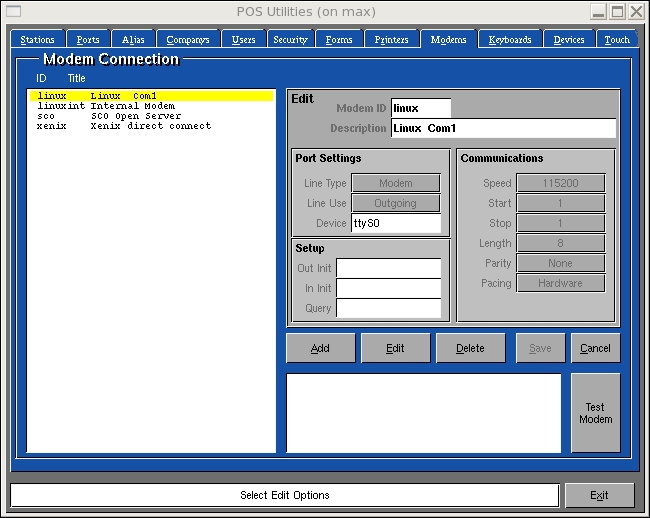The image size is (650, 518).
Task: Open the Parity None selector
Action: (x=560, y=263)
